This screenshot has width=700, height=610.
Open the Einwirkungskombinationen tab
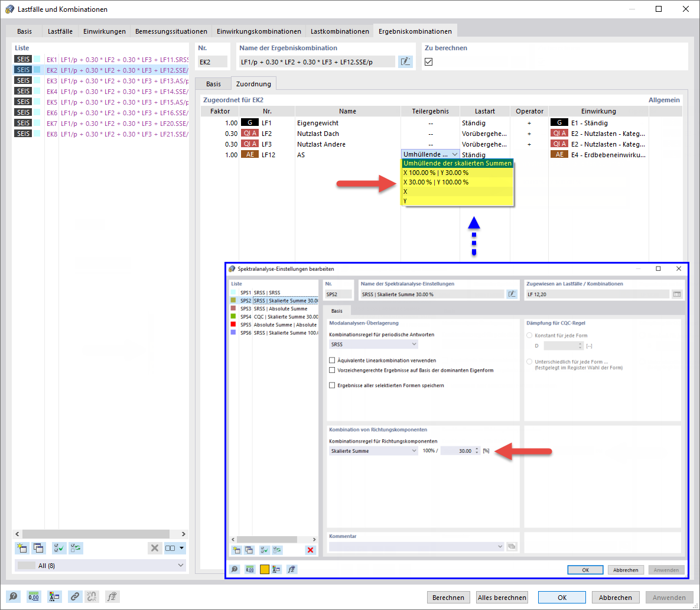coord(259,31)
